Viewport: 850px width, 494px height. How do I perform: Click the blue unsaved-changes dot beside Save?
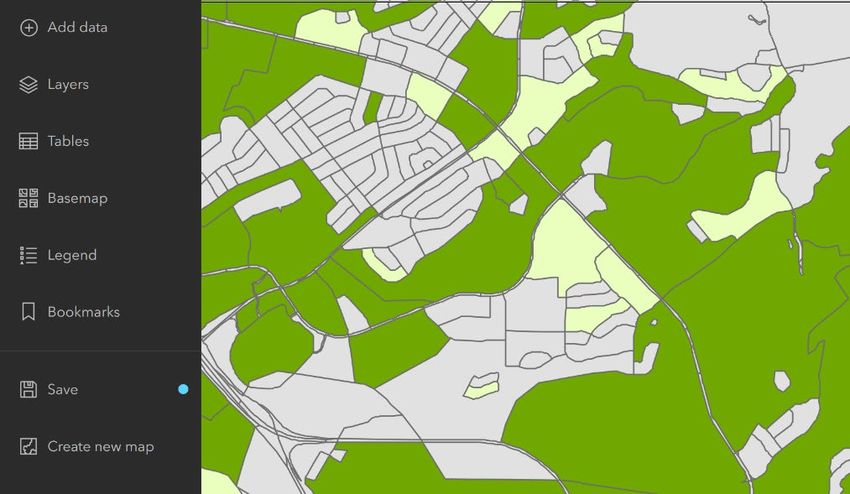pos(183,389)
